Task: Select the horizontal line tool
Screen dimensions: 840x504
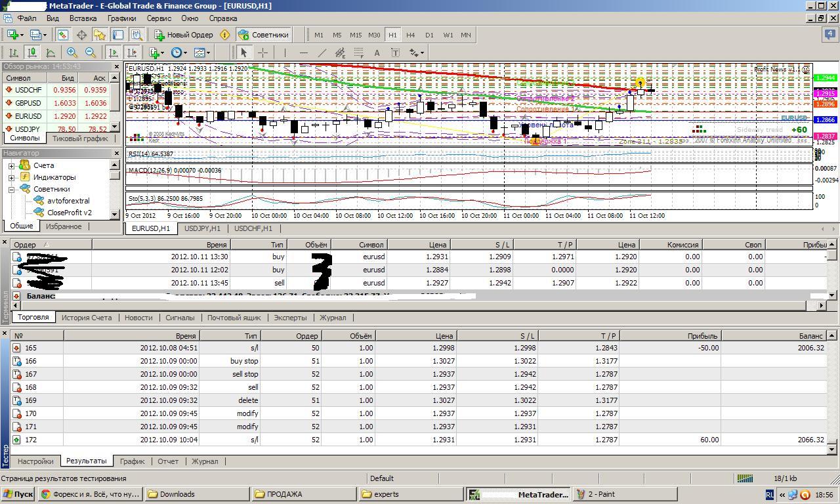Action: [303, 52]
